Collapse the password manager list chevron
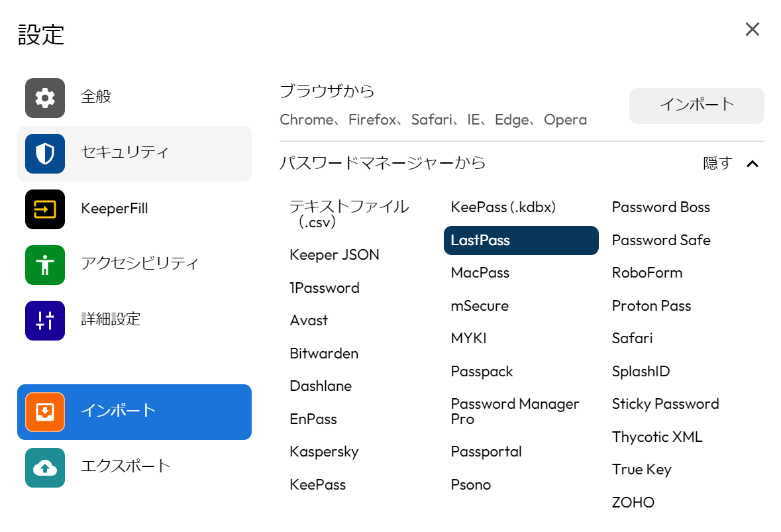This screenshot has height=532, width=781. click(752, 164)
